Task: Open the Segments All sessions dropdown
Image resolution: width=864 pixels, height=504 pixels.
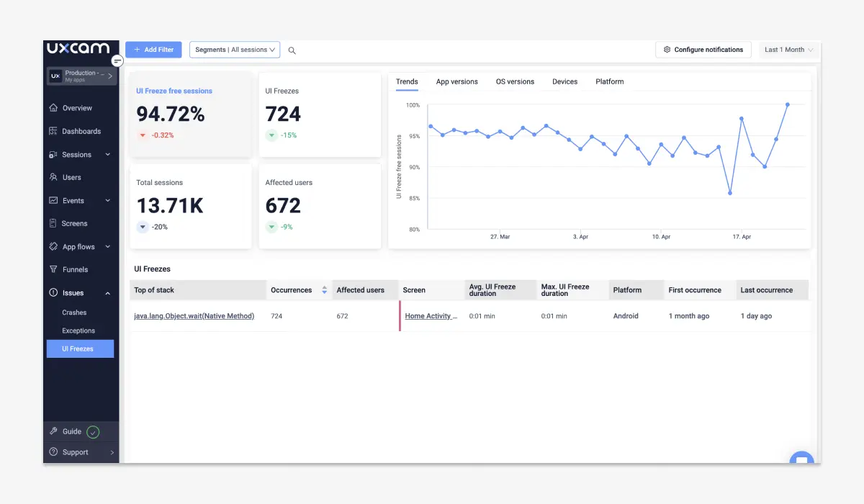Action: (x=235, y=50)
